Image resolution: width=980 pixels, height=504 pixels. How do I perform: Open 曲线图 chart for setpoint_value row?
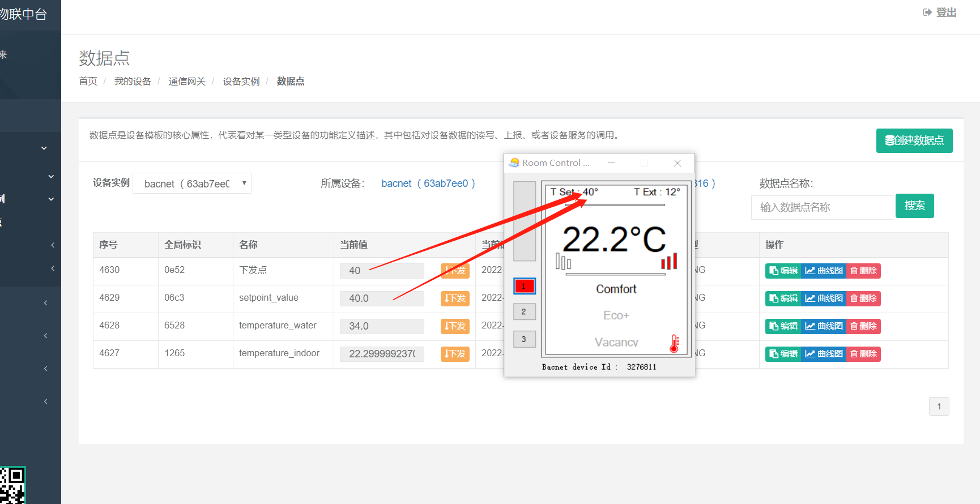824,298
